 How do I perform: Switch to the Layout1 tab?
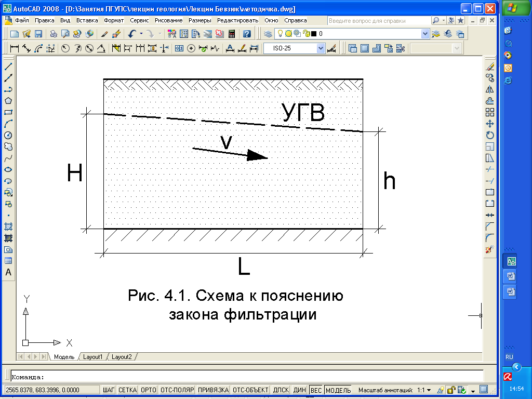tap(92, 357)
